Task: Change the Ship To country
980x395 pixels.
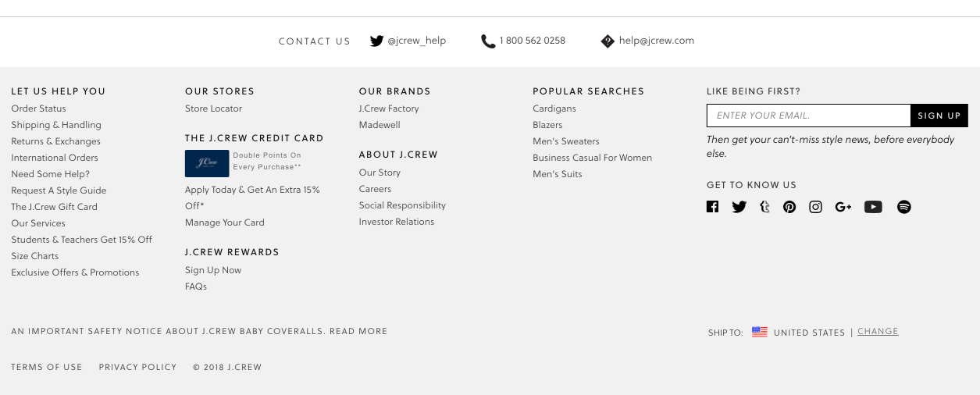Action: [x=878, y=332]
